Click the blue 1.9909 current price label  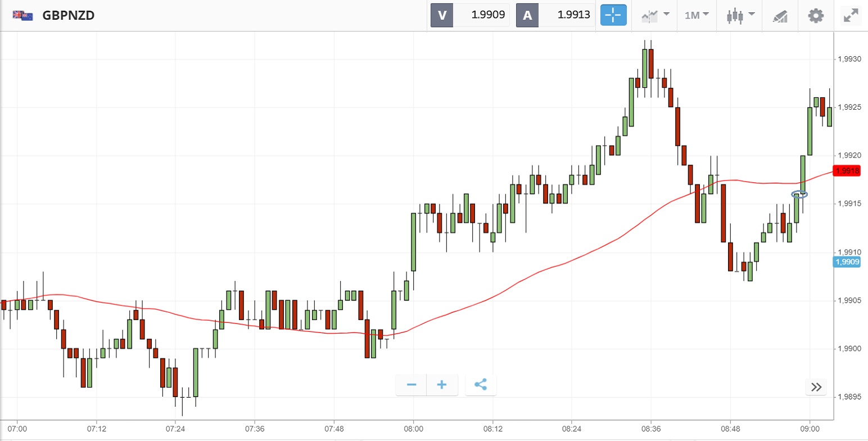[847, 262]
